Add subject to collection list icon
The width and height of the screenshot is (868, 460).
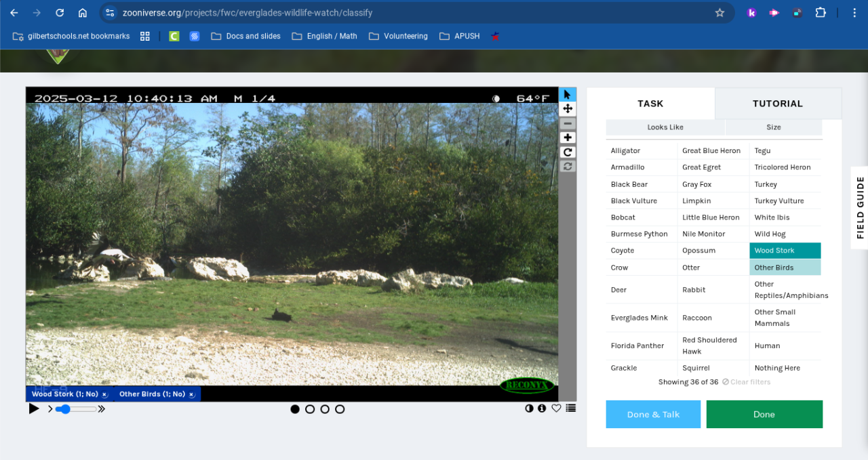coord(571,408)
